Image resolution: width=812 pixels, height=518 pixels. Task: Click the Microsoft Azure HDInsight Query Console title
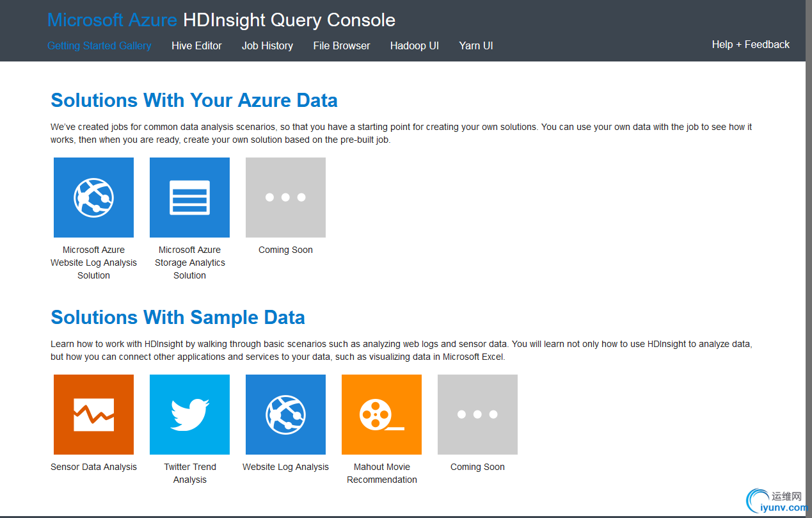coord(221,20)
